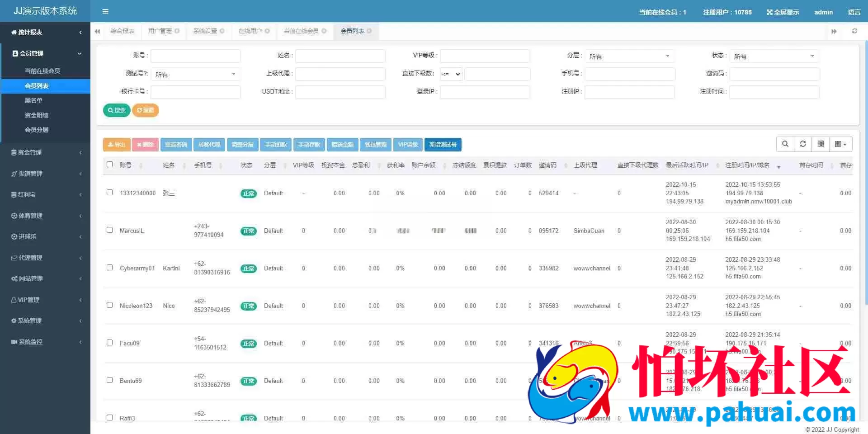
Task: Click the pink 删除 delete button
Action: (145, 145)
